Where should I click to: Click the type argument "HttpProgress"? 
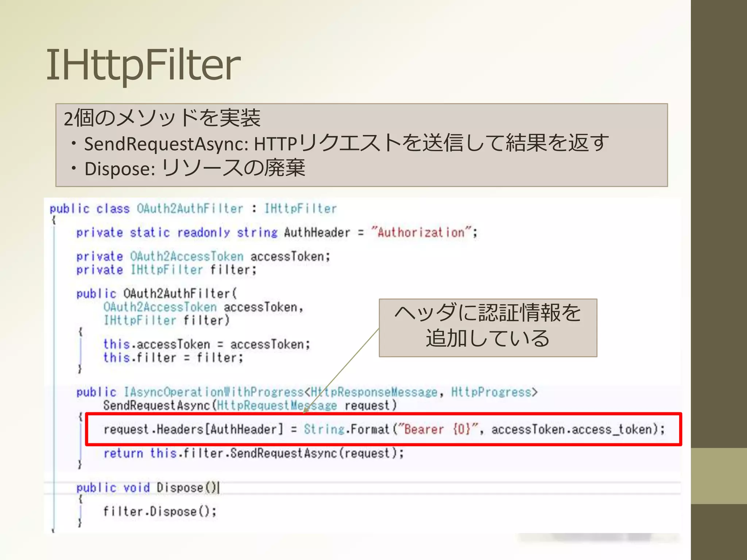click(491, 392)
